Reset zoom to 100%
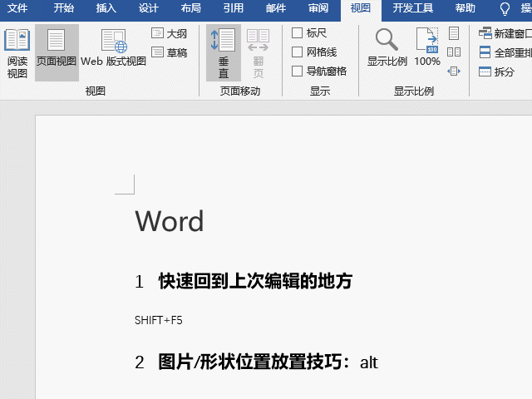This screenshot has width=532, height=399. [x=427, y=47]
